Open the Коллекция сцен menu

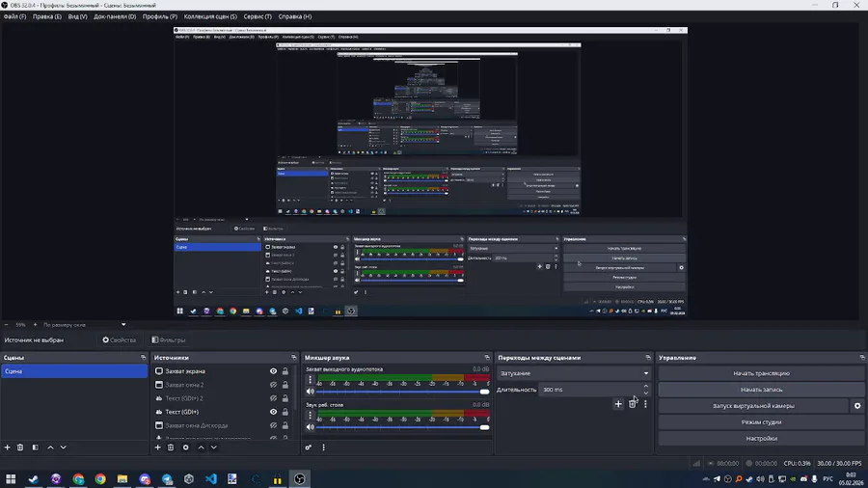pos(210,16)
